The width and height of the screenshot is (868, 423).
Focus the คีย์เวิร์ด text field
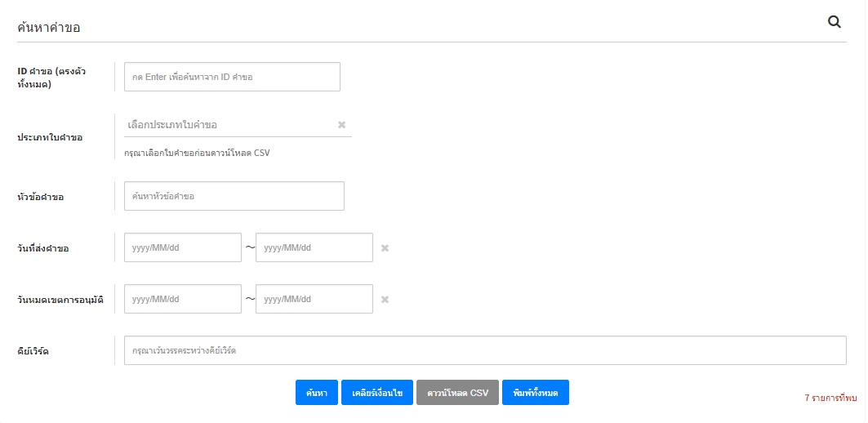pyautogui.click(x=484, y=350)
